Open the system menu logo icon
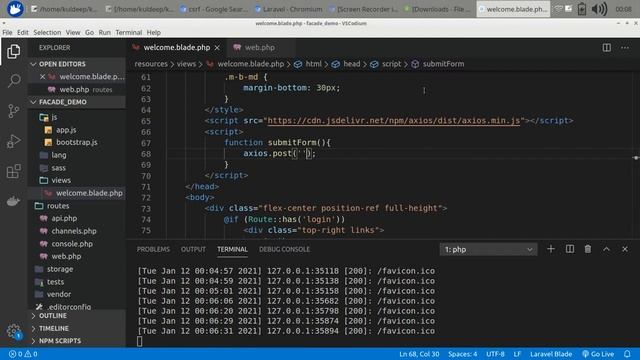Viewport: 640px width, 360px height. tap(15, 9)
